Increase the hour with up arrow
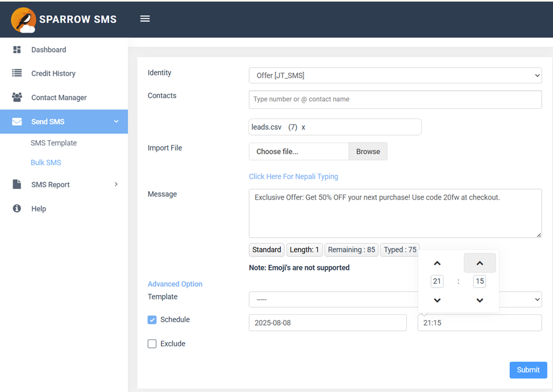 pos(437,263)
